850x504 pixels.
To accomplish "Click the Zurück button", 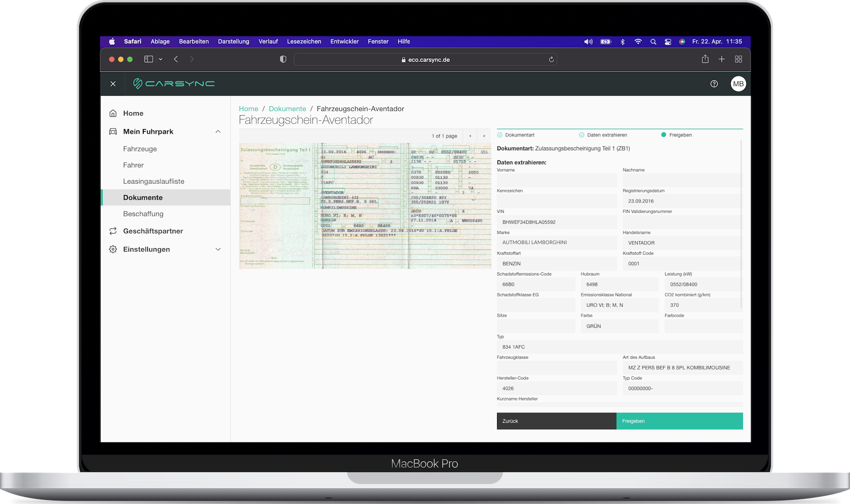I will tap(557, 421).
